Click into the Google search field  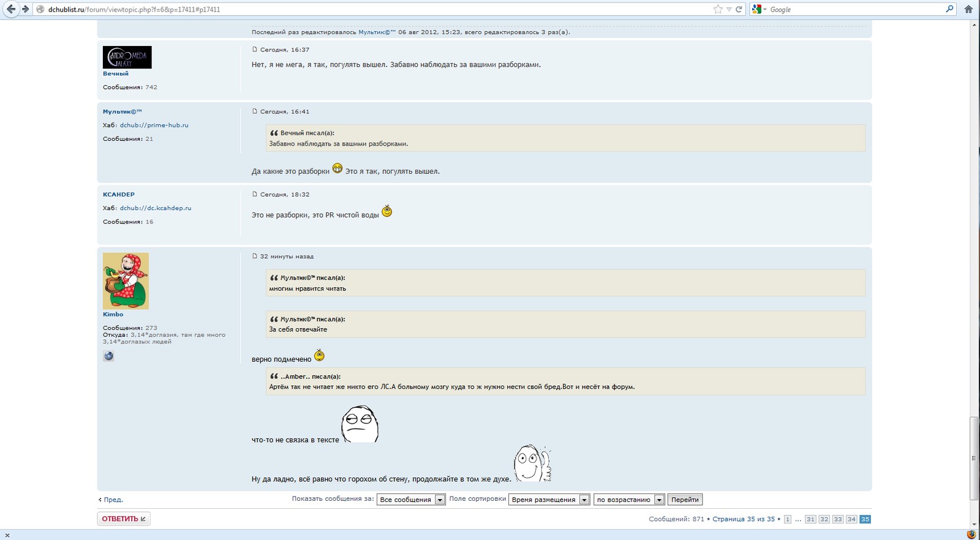[854, 9]
